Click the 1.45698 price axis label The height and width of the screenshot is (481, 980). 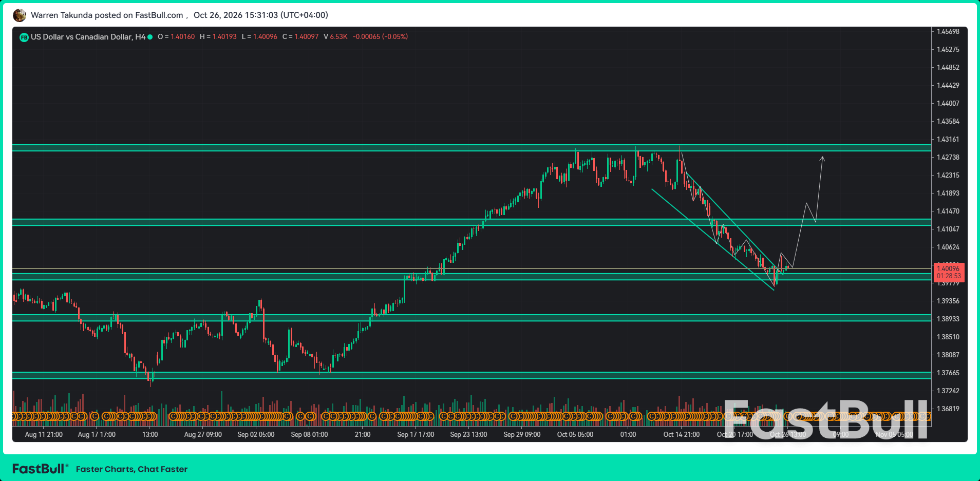(948, 32)
